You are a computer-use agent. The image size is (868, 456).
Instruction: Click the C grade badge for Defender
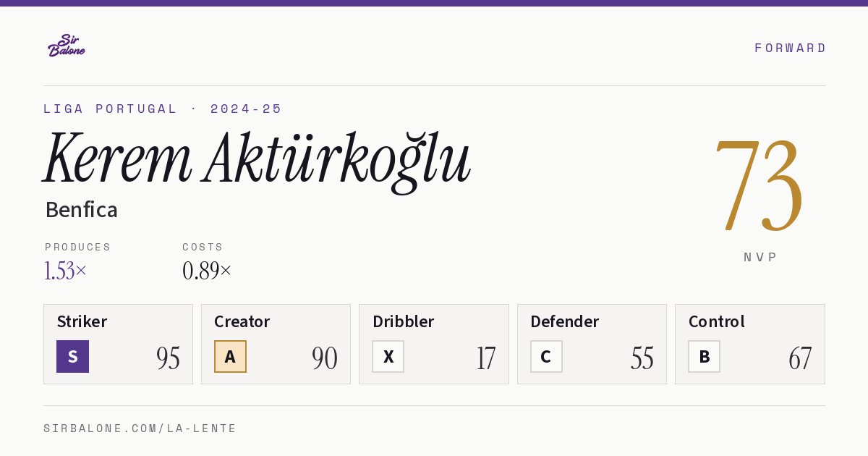tap(546, 356)
